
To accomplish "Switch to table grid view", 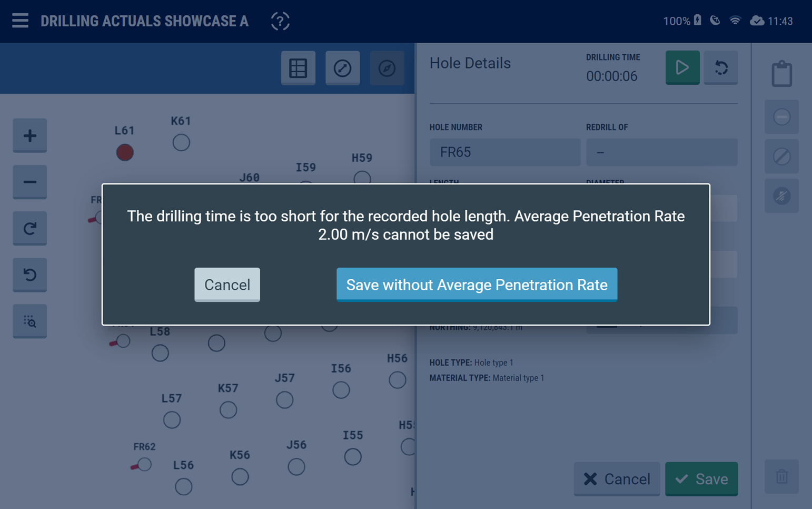I will coord(298,68).
